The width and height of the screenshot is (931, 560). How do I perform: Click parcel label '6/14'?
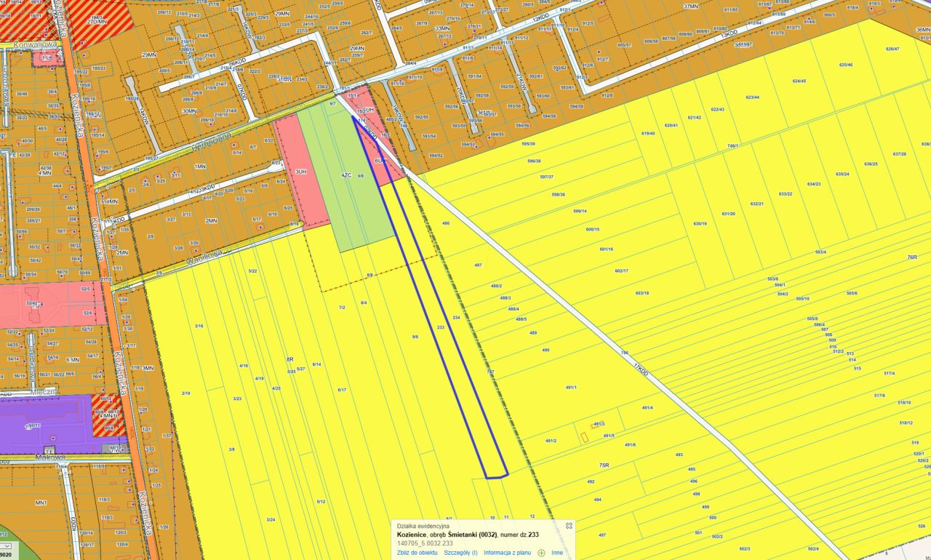point(316,364)
